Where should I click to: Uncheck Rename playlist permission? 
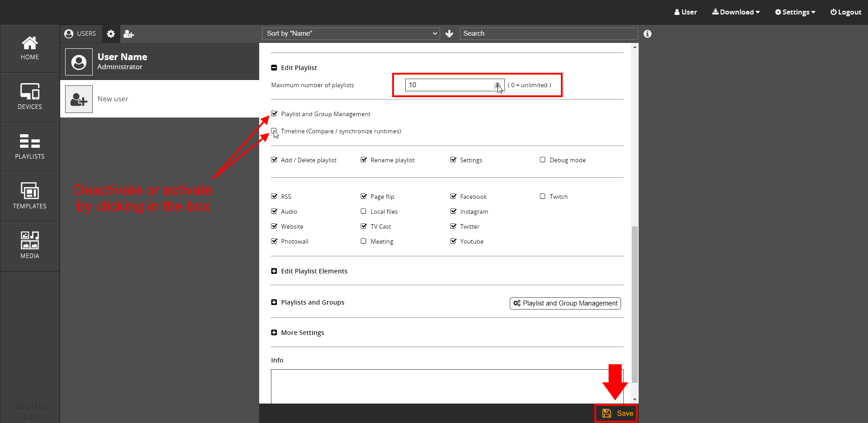coord(364,160)
